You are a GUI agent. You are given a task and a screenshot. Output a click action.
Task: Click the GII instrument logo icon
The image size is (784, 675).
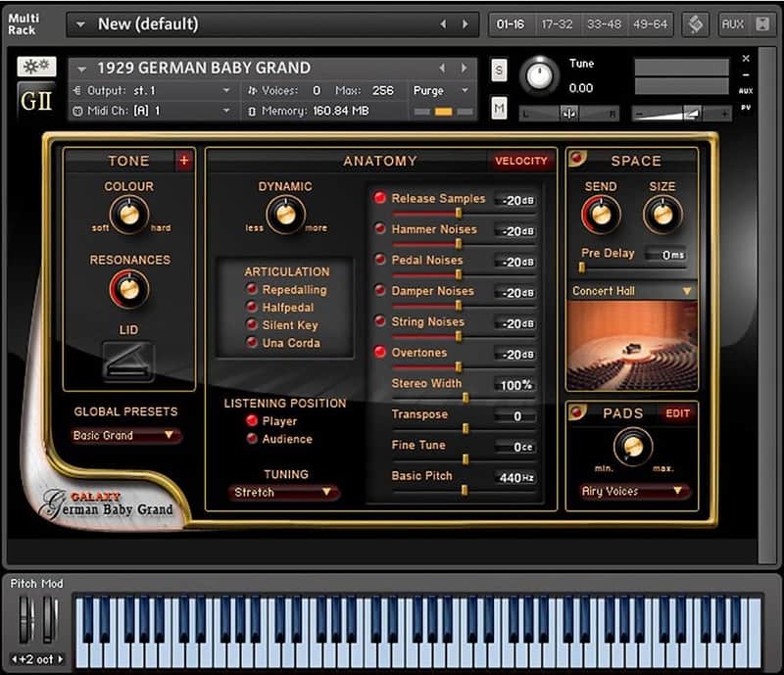(x=36, y=101)
